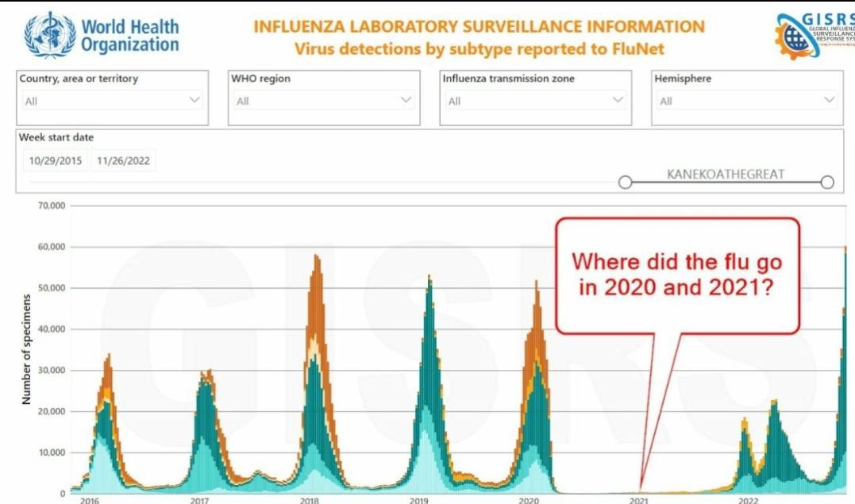This screenshot has width=855, height=504.
Task: Click the 11/26/2022 end date field
Action: (123, 160)
